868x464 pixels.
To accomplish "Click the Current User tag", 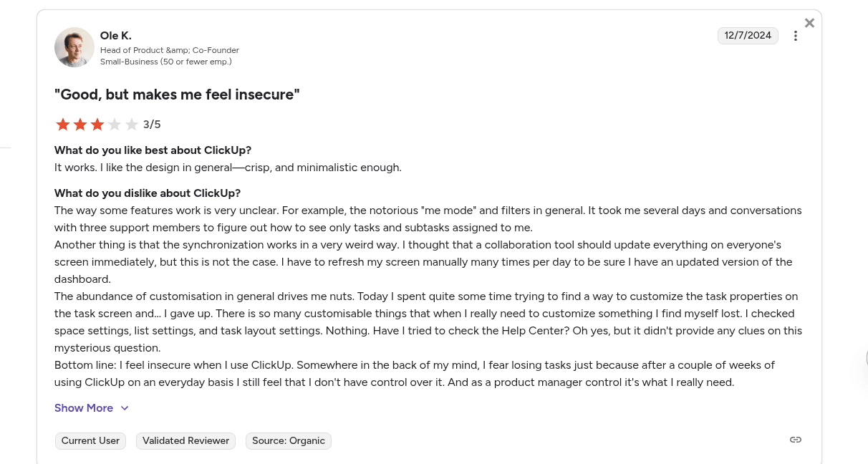I will (90, 441).
